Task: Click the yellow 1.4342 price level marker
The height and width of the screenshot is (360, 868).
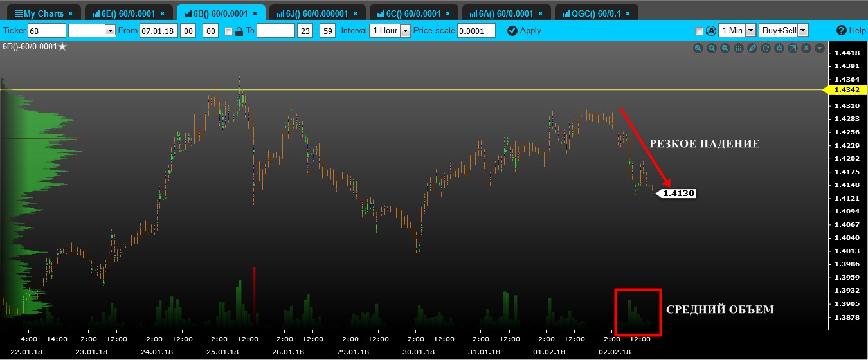Action: pyautogui.click(x=844, y=89)
